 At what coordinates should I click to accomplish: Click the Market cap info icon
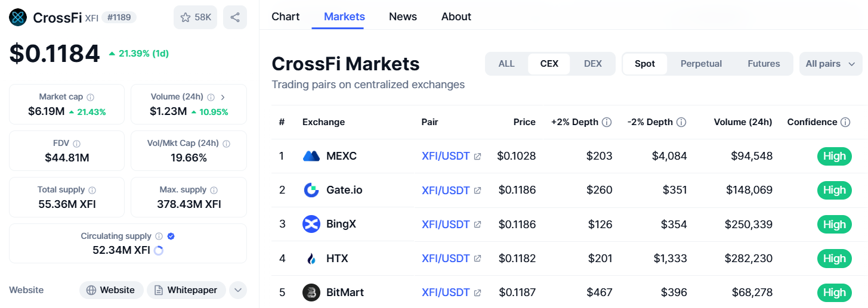point(91,97)
